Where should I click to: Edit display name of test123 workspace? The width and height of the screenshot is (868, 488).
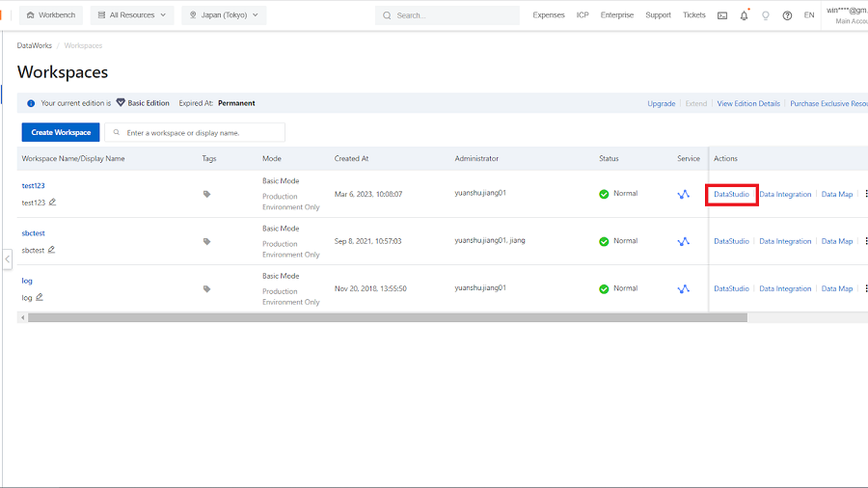[53, 203]
